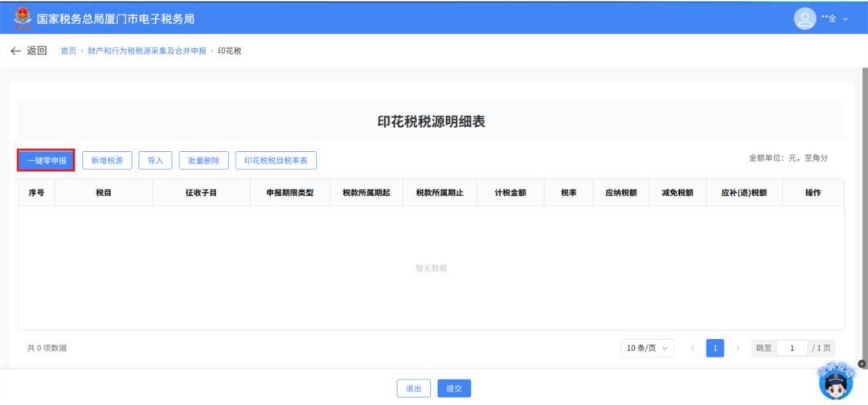
Task: Click the previous page arrow
Action: (x=693, y=348)
